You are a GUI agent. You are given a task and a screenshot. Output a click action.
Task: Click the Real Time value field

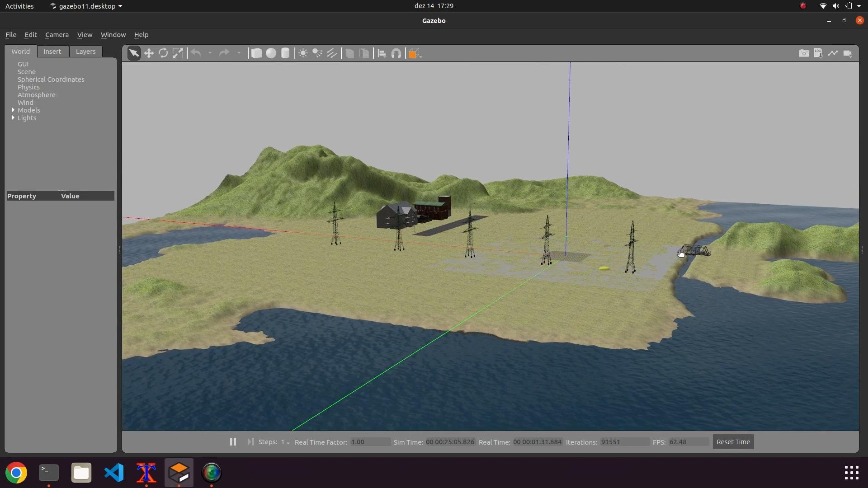[538, 442]
